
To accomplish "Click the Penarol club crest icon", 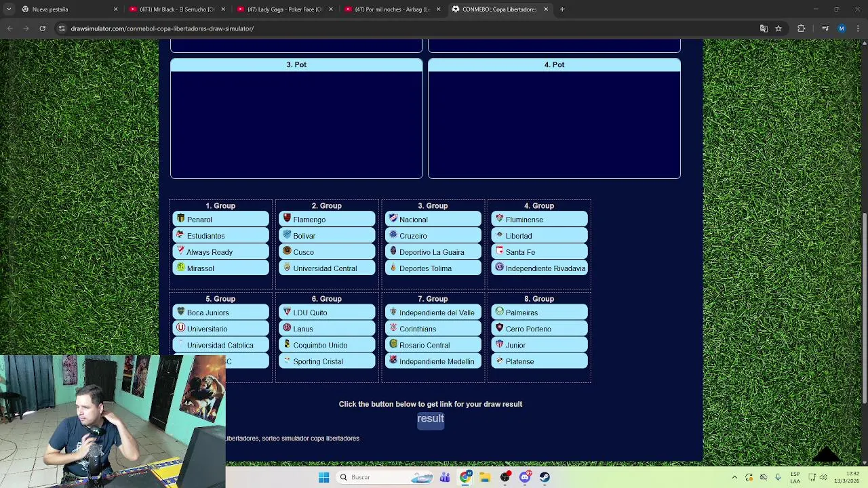I will click(x=180, y=219).
